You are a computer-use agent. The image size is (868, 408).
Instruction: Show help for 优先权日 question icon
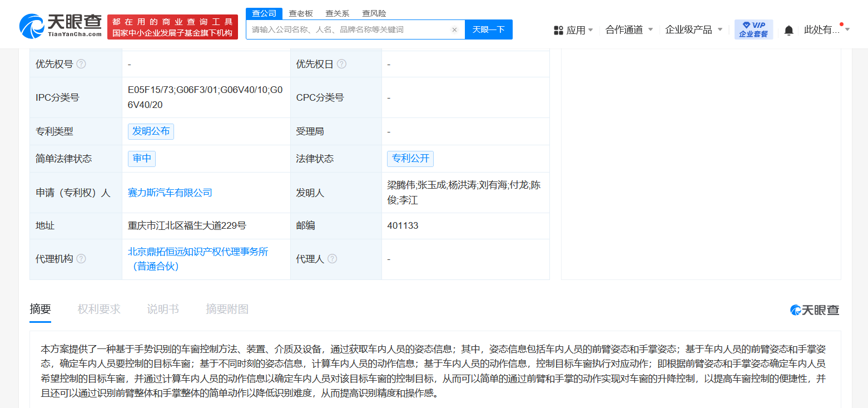click(341, 64)
